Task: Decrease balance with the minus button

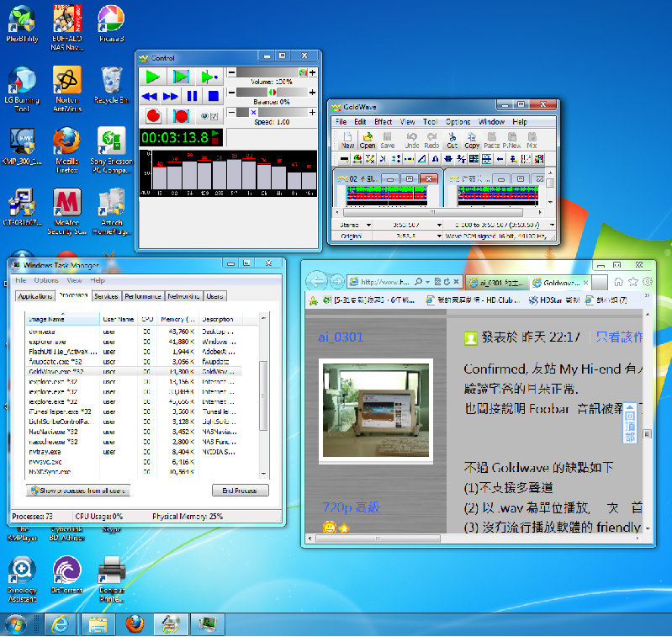Action: pyautogui.click(x=231, y=93)
